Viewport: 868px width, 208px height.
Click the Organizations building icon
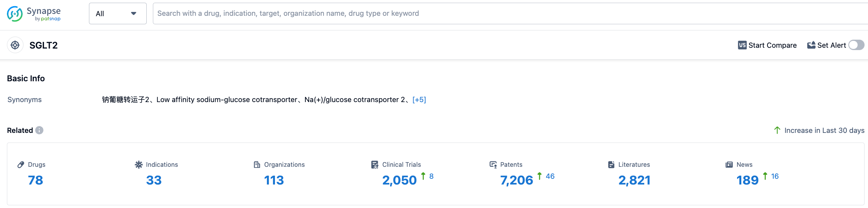tap(257, 164)
